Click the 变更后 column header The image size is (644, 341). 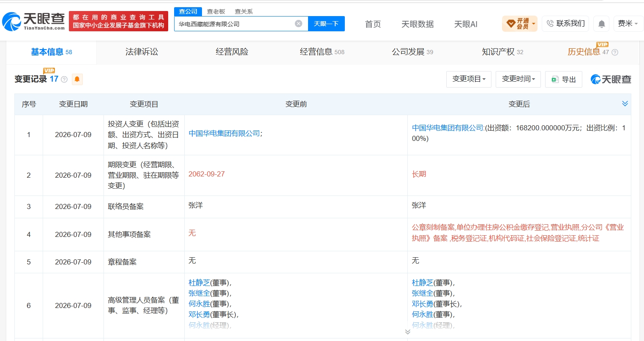pyautogui.click(x=519, y=104)
